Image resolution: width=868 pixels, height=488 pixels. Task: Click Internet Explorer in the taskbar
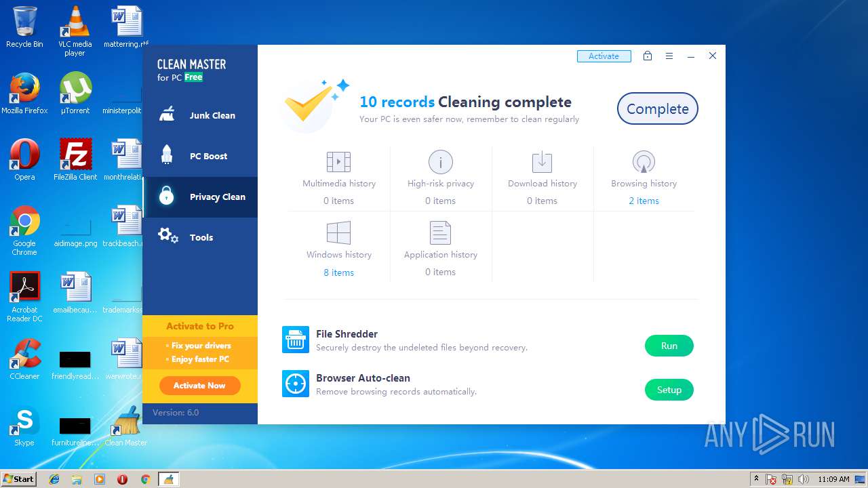pos(54,479)
